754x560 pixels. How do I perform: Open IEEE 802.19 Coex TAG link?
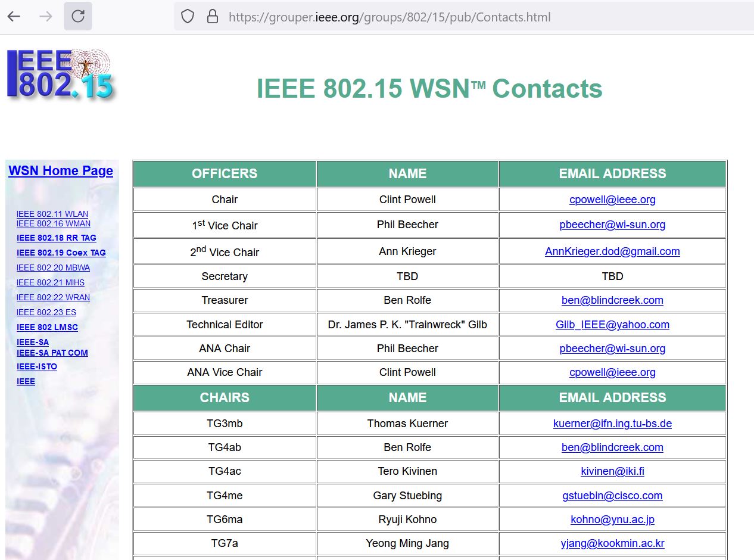(61, 253)
